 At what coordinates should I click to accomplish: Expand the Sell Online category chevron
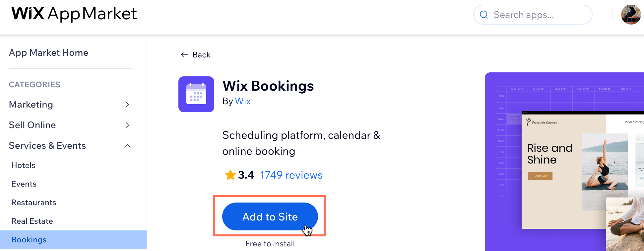128,125
